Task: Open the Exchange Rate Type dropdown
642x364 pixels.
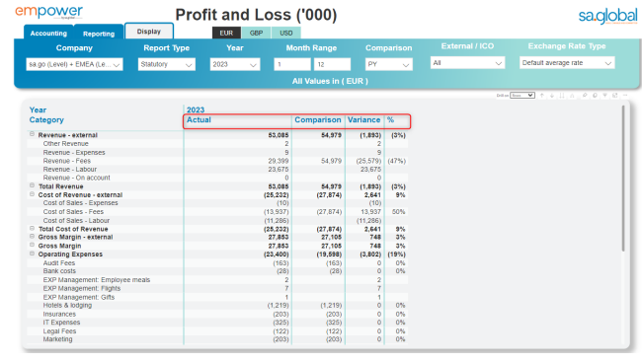Action: coord(567,62)
